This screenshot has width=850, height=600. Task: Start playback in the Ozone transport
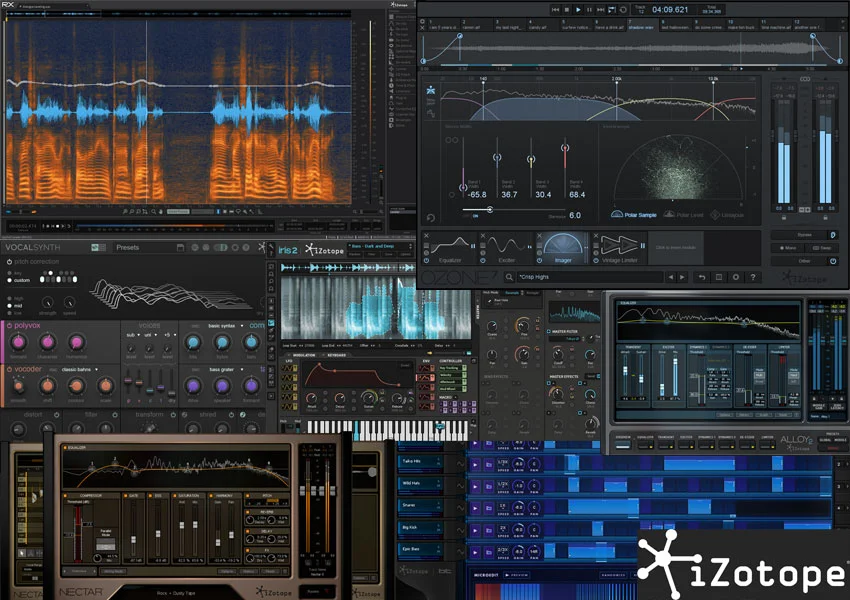pos(578,10)
